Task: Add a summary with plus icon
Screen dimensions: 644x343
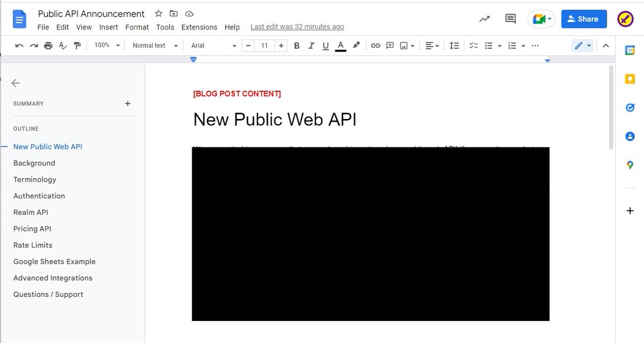Action: pos(128,103)
